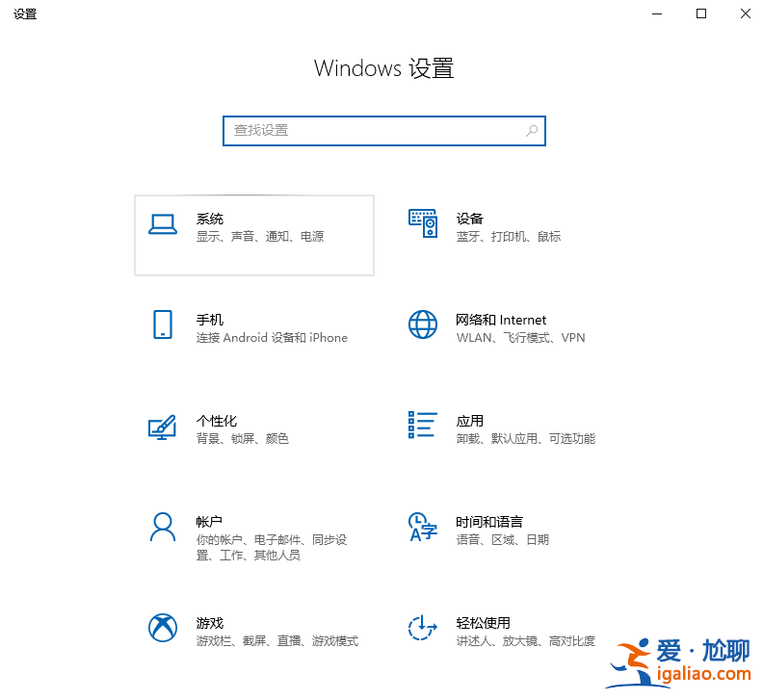
Task: Open the 手机 phone icon
Action: click(x=163, y=324)
